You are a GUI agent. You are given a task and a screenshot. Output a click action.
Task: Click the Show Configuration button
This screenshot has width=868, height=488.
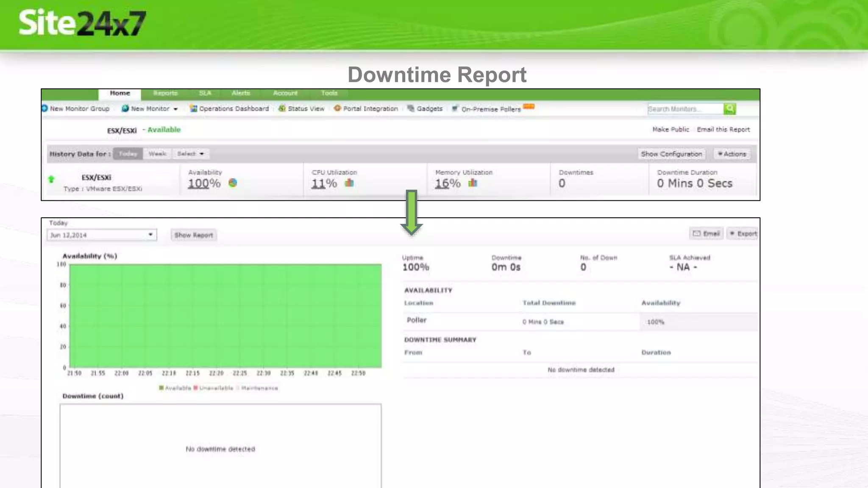pyautogui.click(x=671, y=154)
